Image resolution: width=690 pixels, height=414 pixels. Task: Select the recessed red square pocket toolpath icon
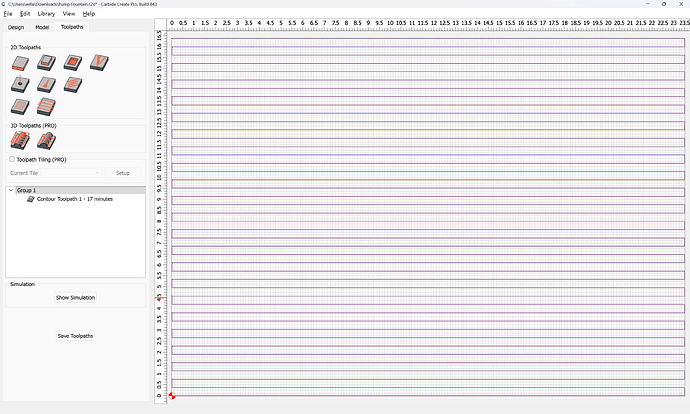coord(73,63)
